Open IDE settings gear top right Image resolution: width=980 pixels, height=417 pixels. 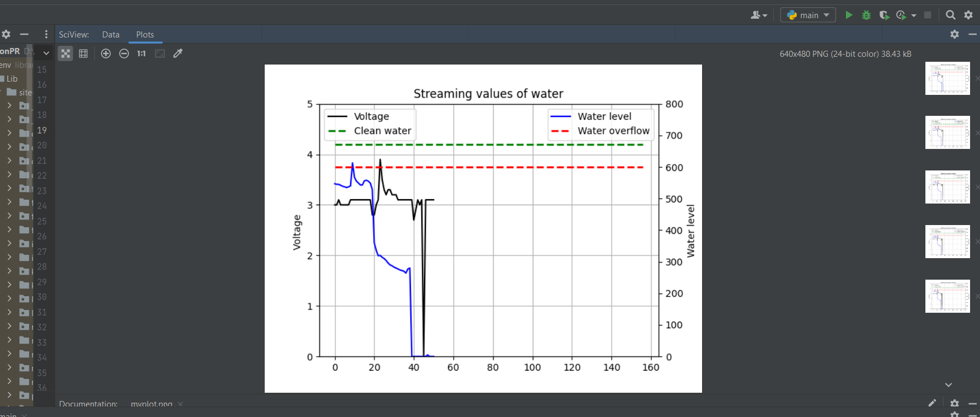tap(968, 15)
